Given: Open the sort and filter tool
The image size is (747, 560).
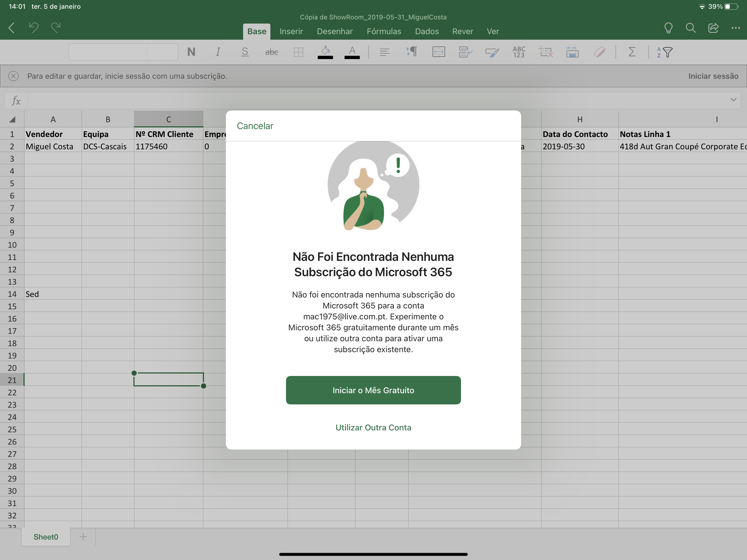Looking at the screenshot, I should pos(664,52).
